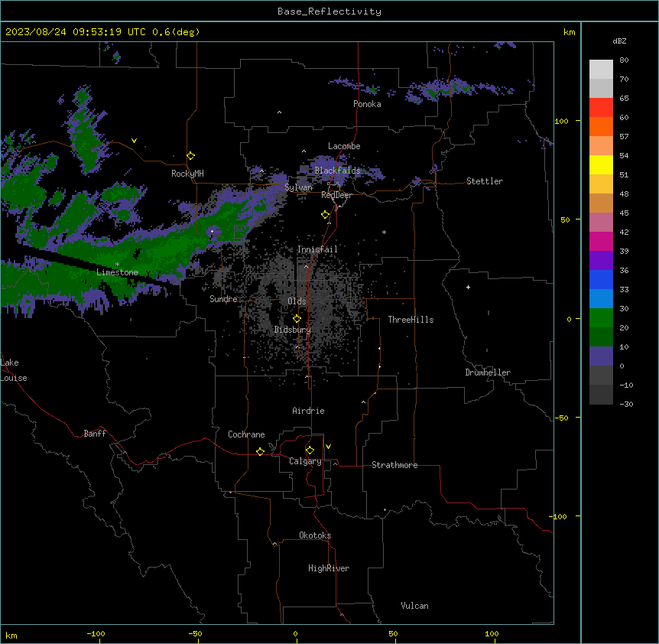Image resolution: width=659 pixels, height=644 pixels.
Task: Click the asterisk marker above Limestone
Action: point(117,265)
